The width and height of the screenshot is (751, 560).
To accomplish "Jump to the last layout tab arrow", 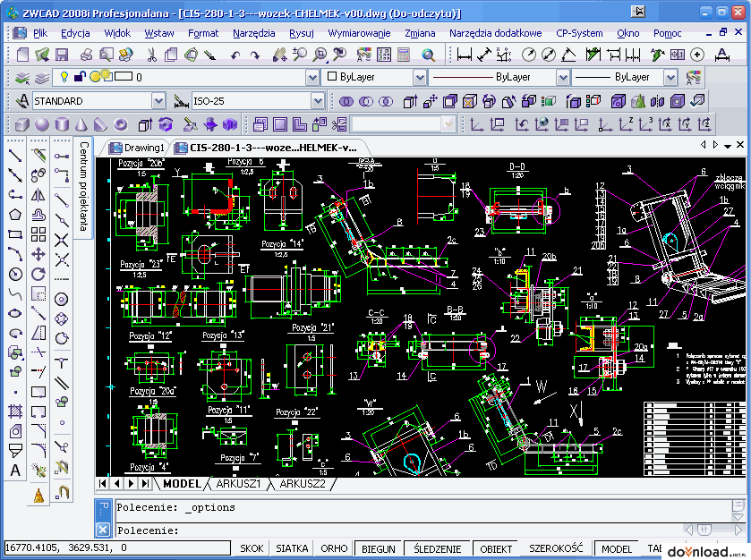I will [145, 483].
